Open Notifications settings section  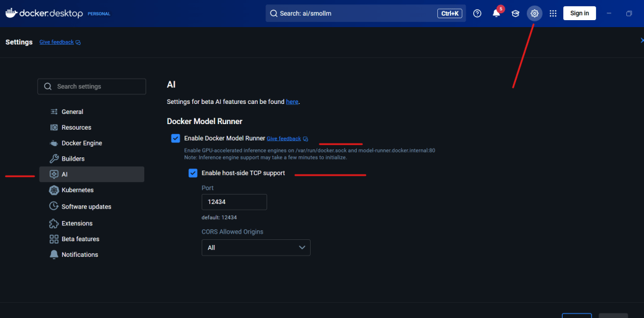tap(91, 254)
